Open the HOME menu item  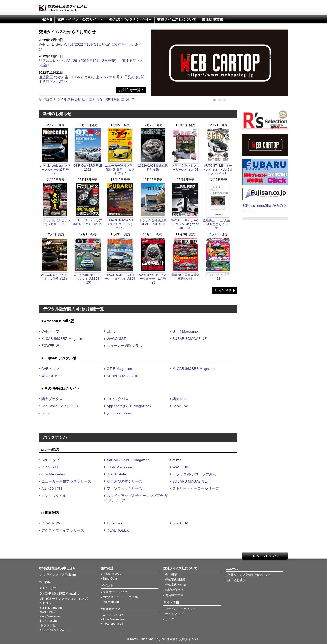point(47,20)
